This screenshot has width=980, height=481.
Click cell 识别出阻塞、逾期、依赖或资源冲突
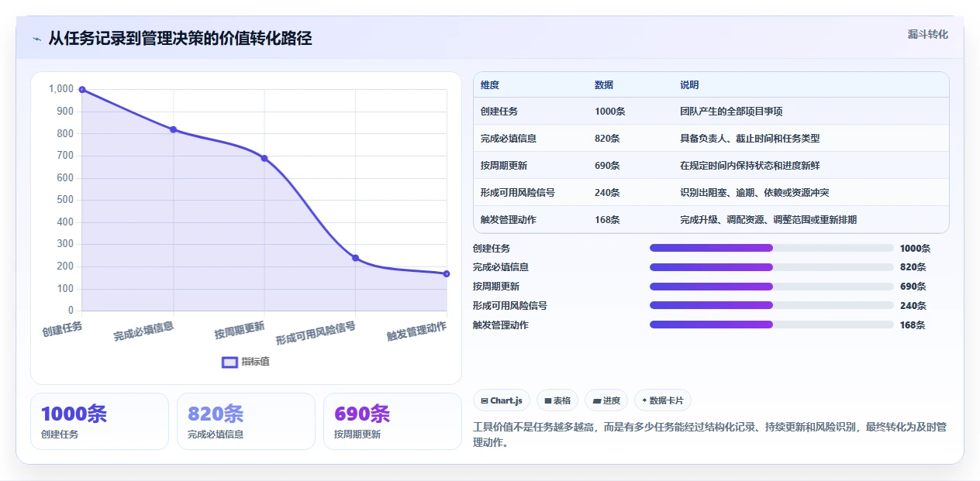(754, 193)
